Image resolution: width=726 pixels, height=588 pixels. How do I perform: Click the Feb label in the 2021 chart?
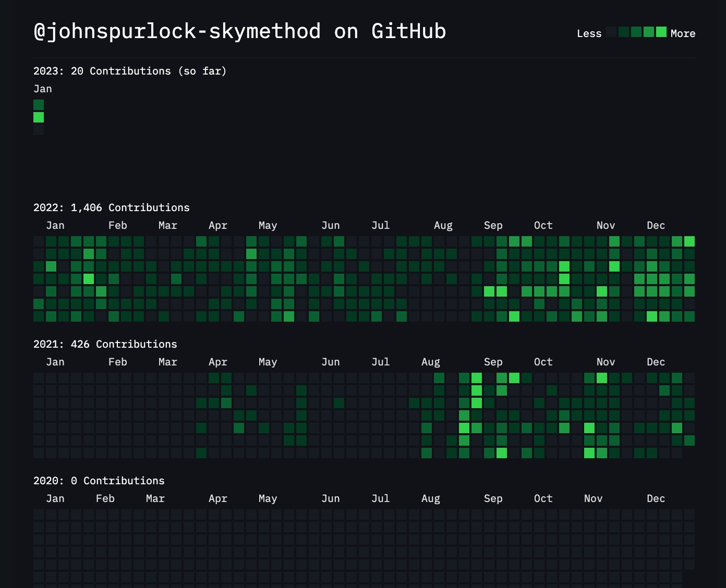click(x=118, y=362)
